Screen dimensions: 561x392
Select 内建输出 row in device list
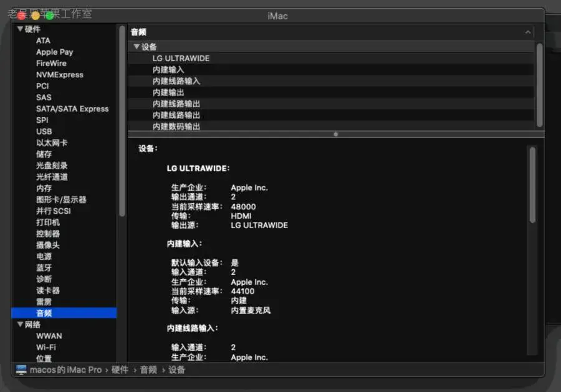(330, 93)
